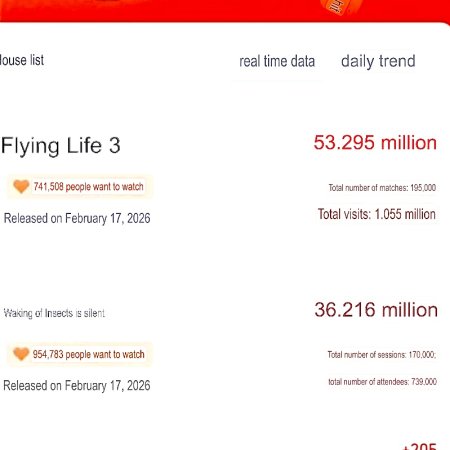450x450 pixels.
Task: Click total number of attendees: 739,000
Action: [x=382, y=382]
